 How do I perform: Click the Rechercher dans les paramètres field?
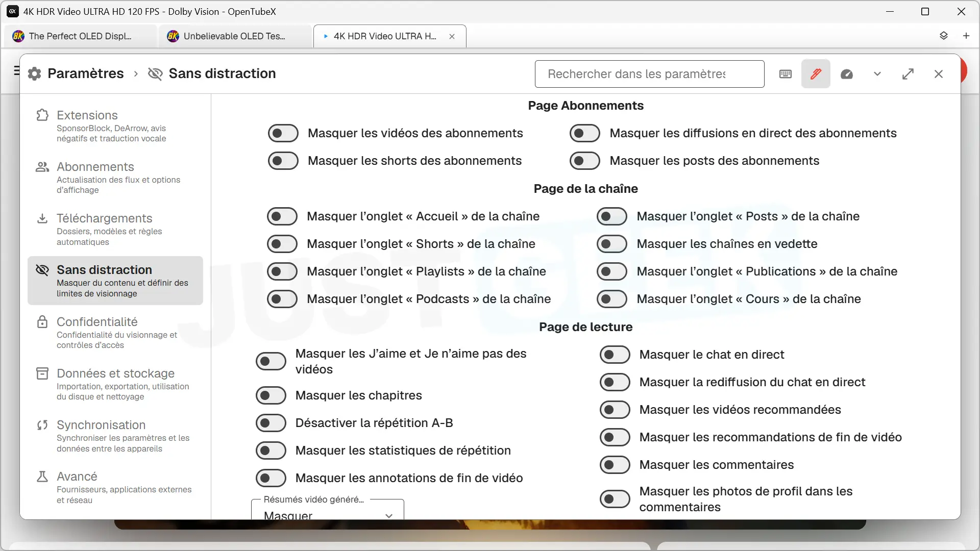[x=649, y=74]
